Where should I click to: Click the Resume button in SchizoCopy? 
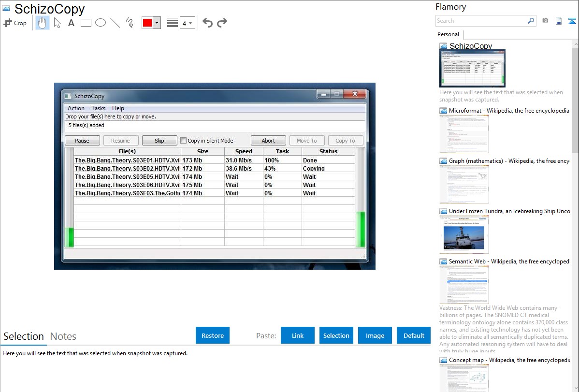click(120, 141)
